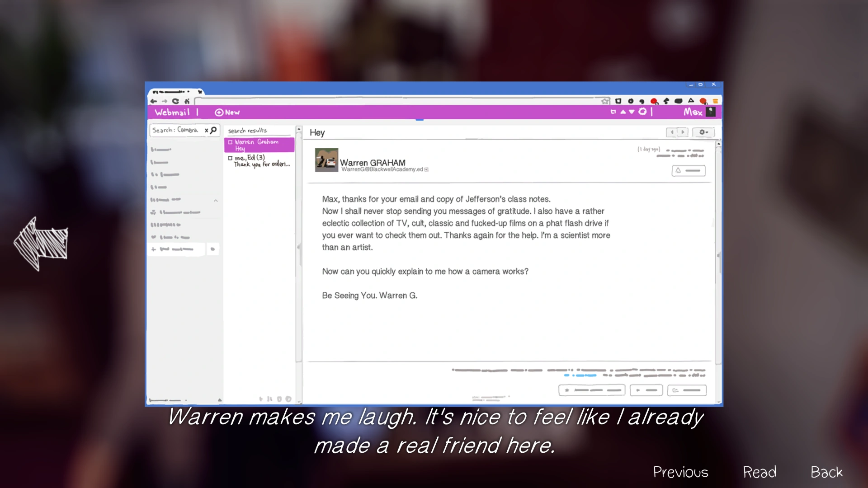Screen dimensions: 868x488
Task: Tick checkbox beside Warren Graham email
Action: pos(230,142)
